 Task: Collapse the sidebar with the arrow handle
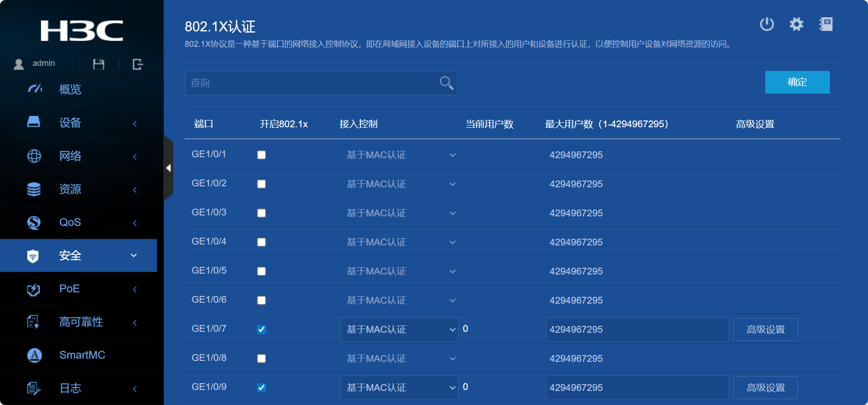(x=168, y=168)
